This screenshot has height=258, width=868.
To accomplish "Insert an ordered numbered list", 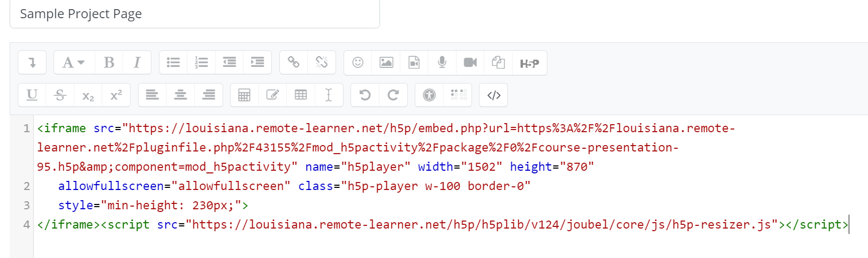I will point(201,63).
